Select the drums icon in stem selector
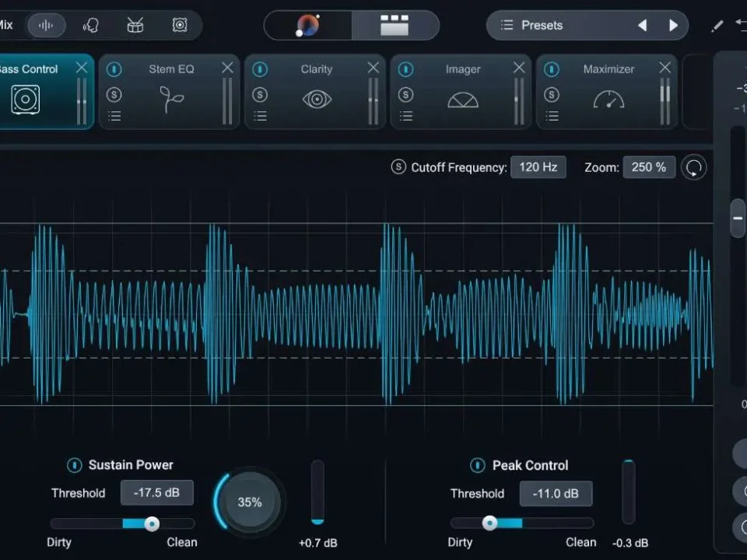This screenshot has width=747, height=560. pos(135,26)
